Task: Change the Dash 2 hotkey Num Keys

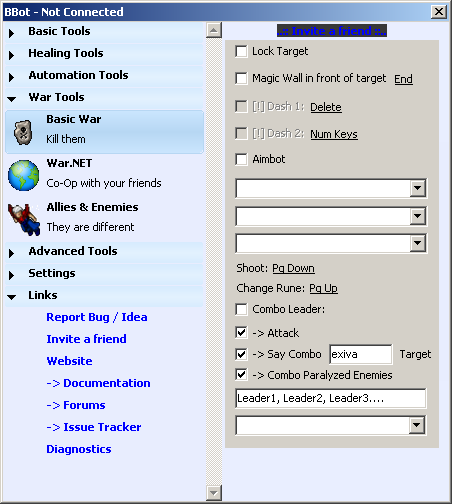Action: [x=334, y=134]
